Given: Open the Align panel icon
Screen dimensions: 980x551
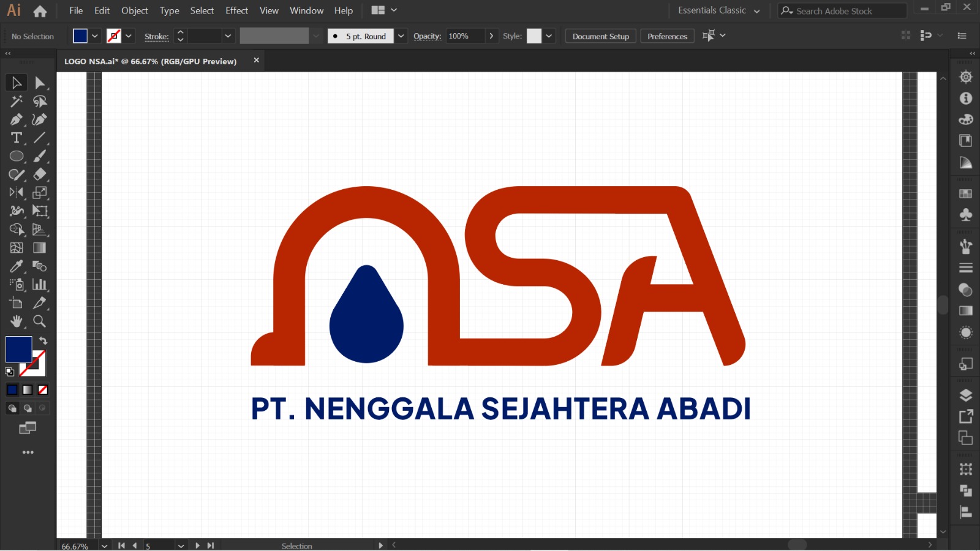Looking at the screenshot, I should (x=966, y=512).
